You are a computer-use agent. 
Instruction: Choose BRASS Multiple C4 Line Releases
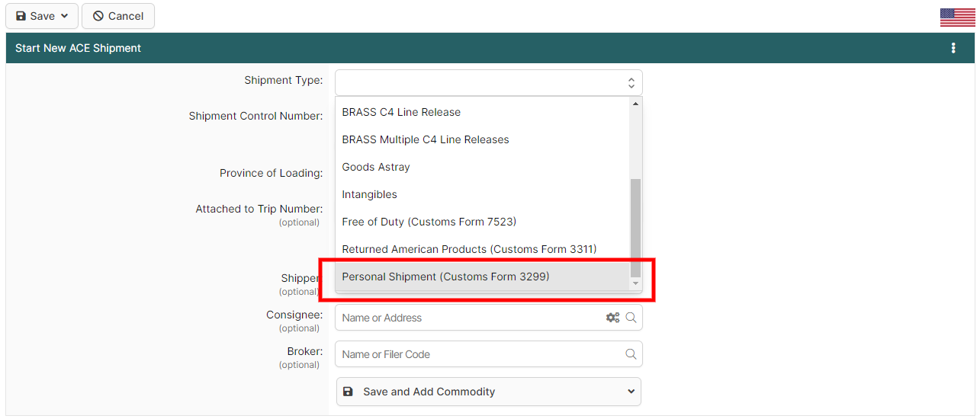[x=425, y=139]
